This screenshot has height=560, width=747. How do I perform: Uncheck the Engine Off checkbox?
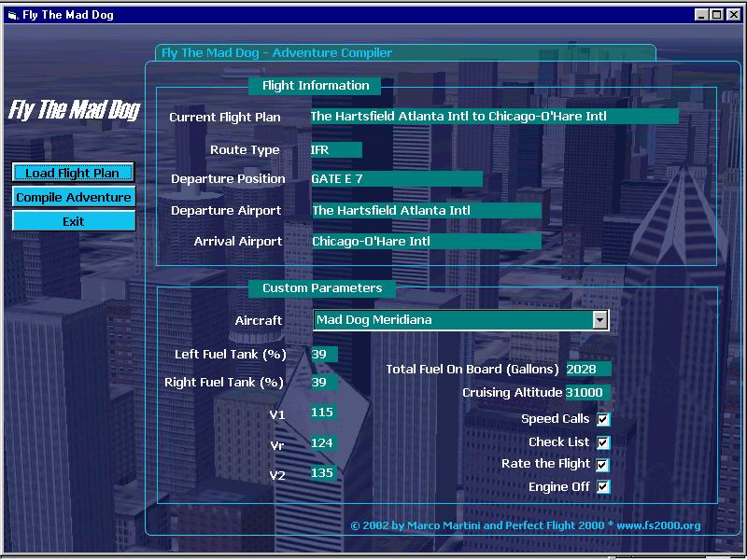tap(603, 486)
